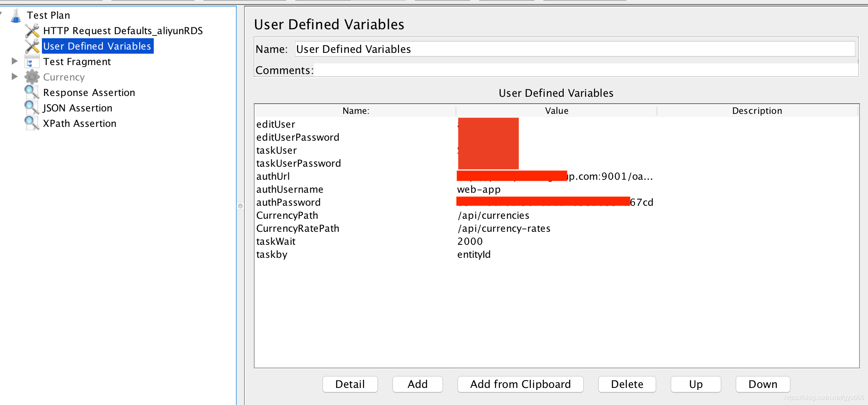Viewport: 868px width, 405px height.
Task: Select the Currency tree item
Action: click(64, 77)
